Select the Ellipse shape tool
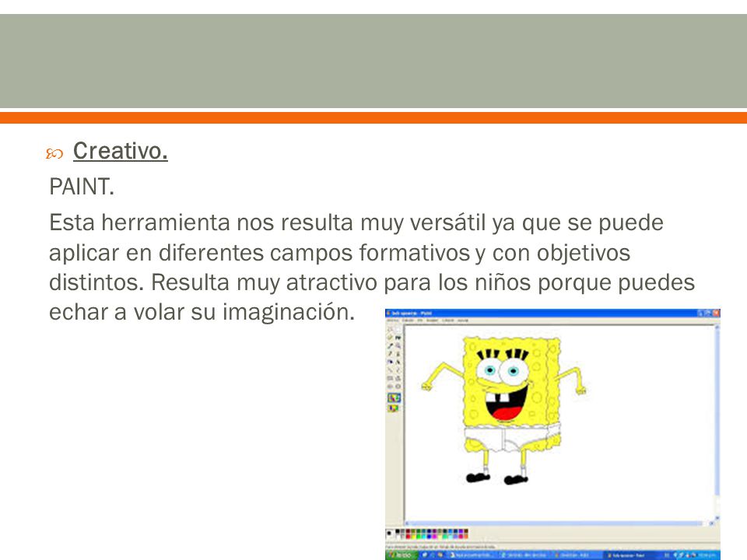 390,387
